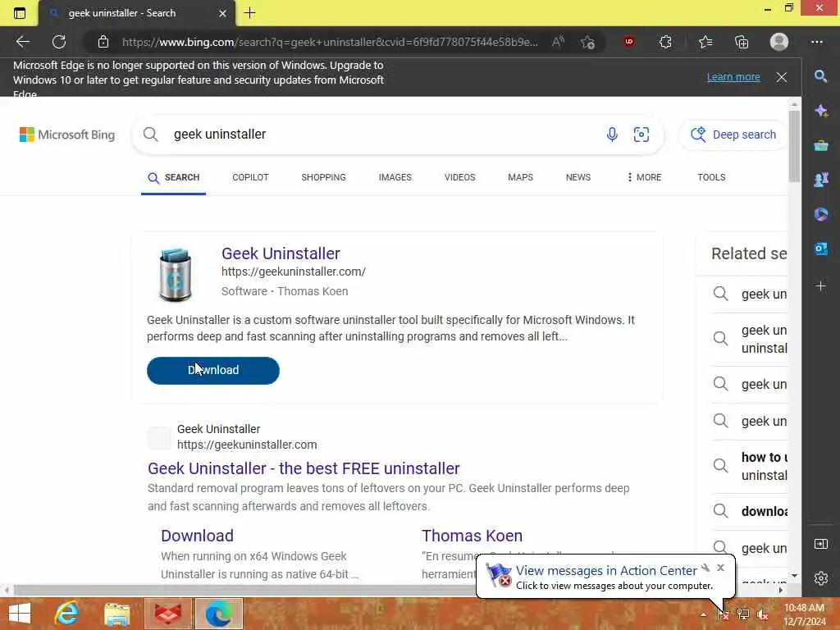840x630 pixels.
Task: Open a new tab
Action: [249, 13]
